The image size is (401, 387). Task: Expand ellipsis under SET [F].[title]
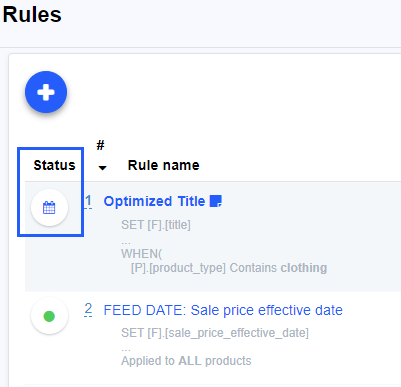(x=126, y=242)
